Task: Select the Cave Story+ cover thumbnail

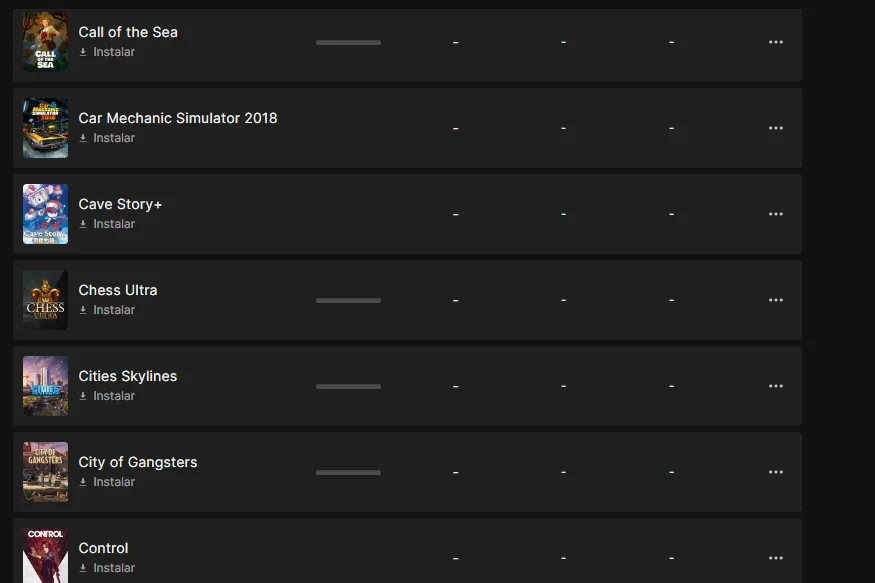Action: (x=45, y=214)
